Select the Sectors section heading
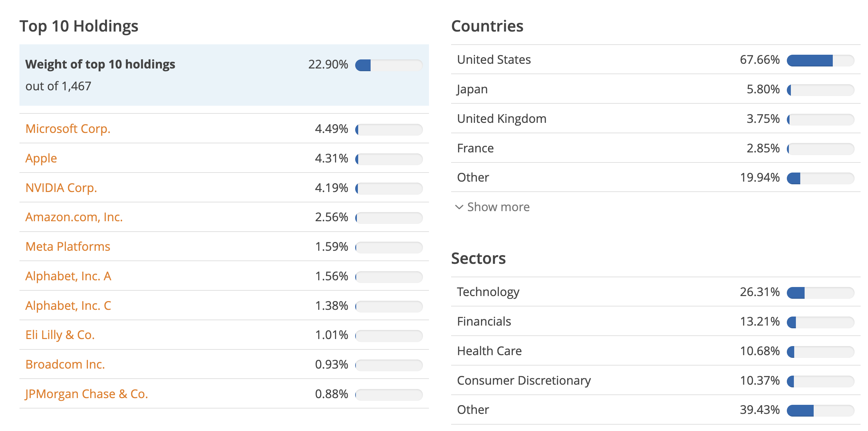This screenshot has width=868, height=431. pyautogui.click(x=479, y=259)
